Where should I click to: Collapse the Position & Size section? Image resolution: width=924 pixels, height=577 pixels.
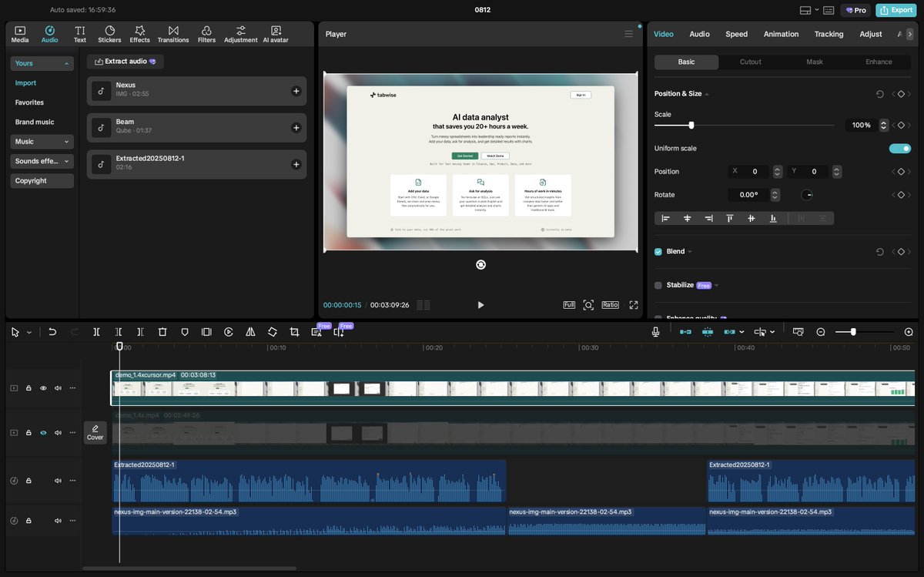[x=707, y=94]
